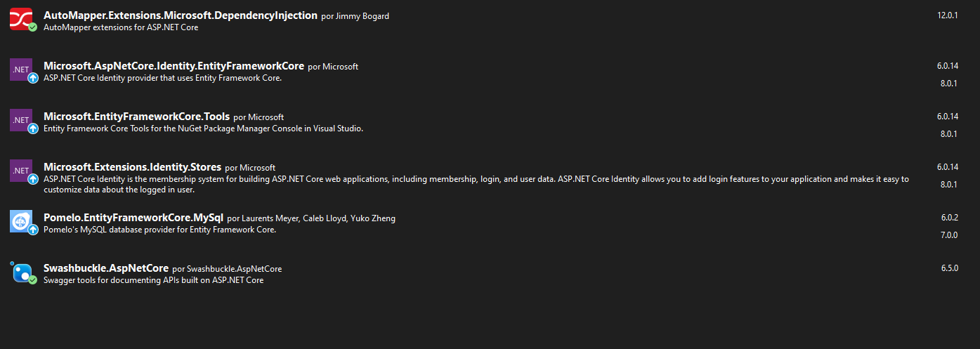This screenshot has height=349, width=980.
Task: Click installed version 6.0.14 of Identity.EntityFrameworkCore
Action: pyautogui.click(x=947, y=66)
